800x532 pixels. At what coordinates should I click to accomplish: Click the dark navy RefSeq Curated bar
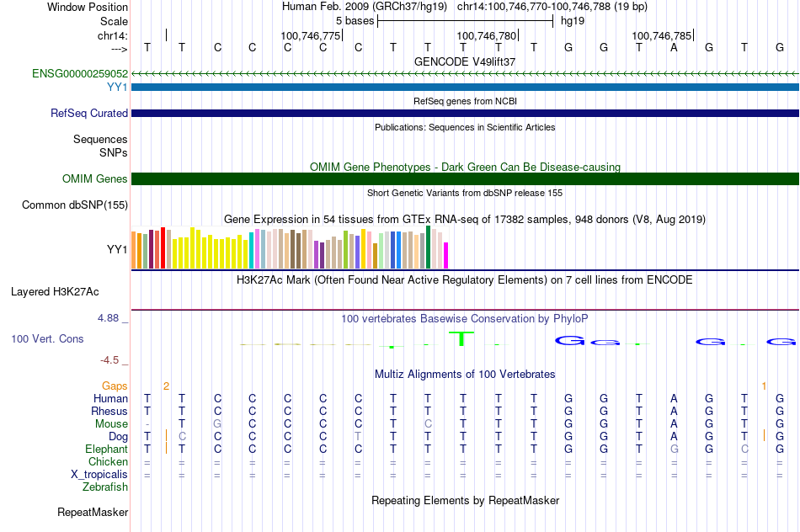tap(466, 114)
